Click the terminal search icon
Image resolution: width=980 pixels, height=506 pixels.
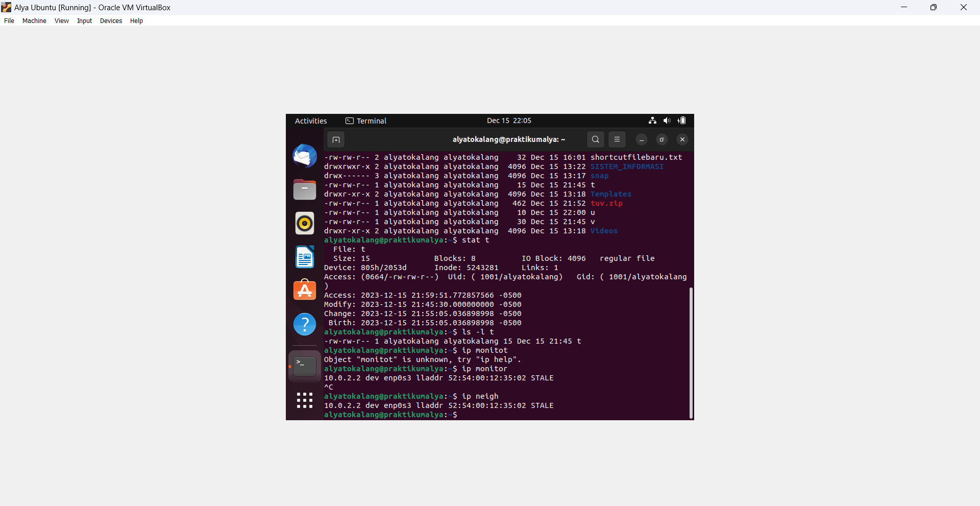tap(596, 139)
